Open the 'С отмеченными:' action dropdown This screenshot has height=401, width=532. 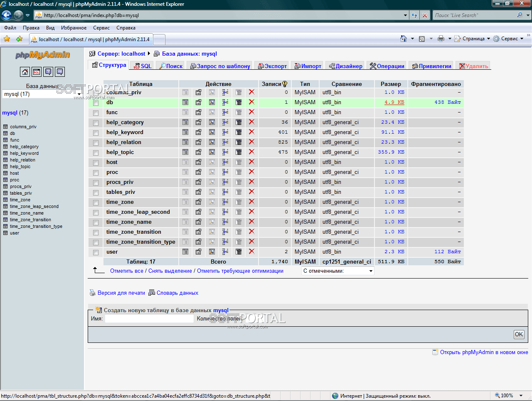pos(338,271)
